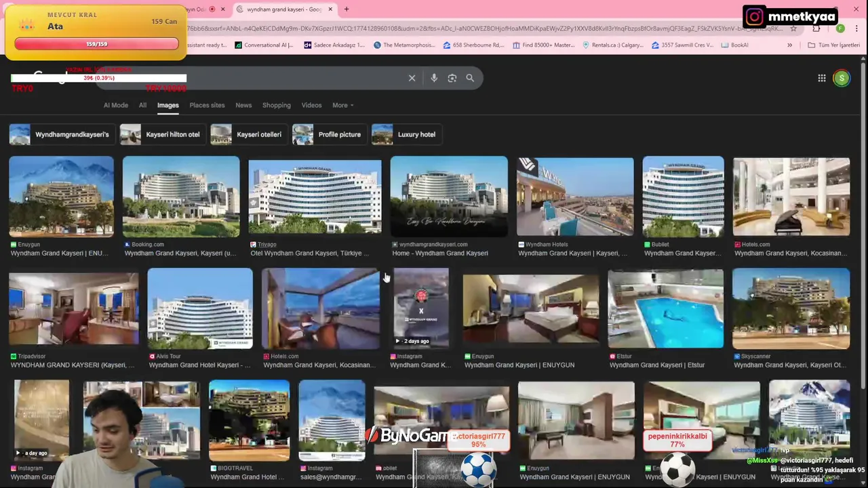Click the magnifying glass search button

470,78
